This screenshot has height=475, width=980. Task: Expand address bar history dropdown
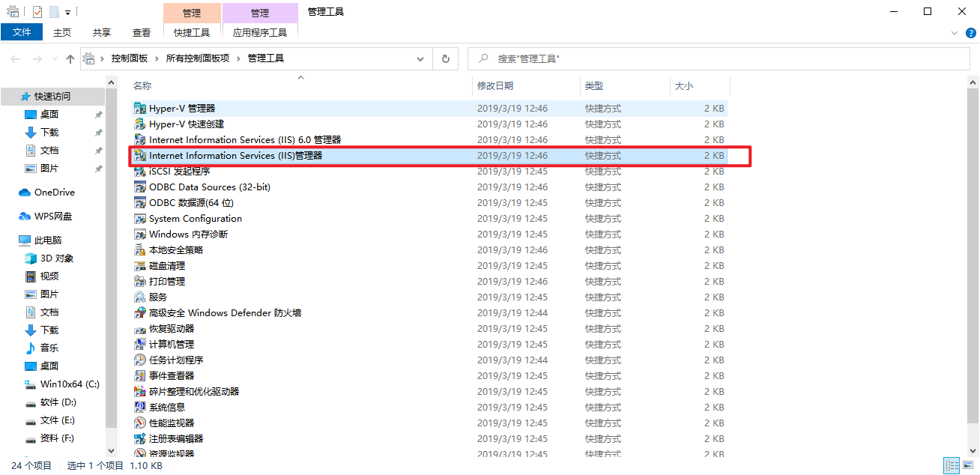(x=421, y=58)
